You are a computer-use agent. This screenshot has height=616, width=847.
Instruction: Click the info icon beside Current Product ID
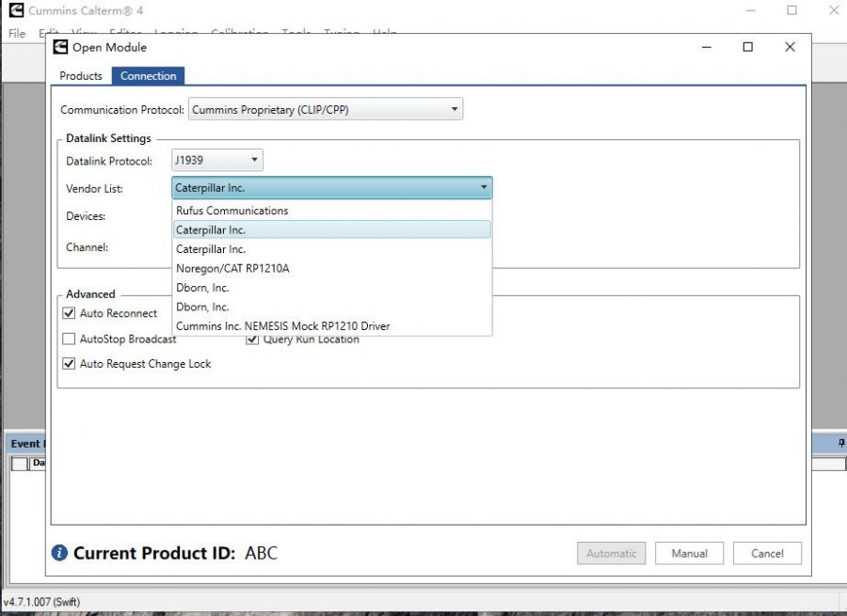[59, 553]
